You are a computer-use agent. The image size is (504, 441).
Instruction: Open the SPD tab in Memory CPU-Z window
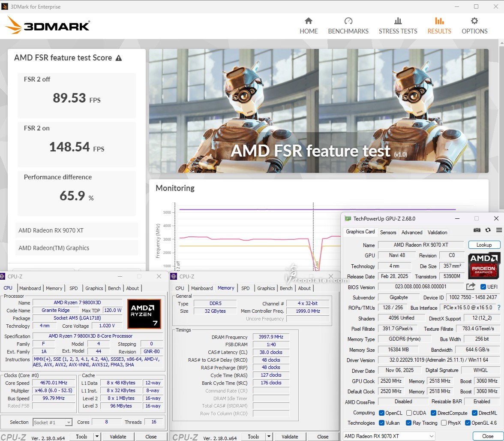coord(245,288)
